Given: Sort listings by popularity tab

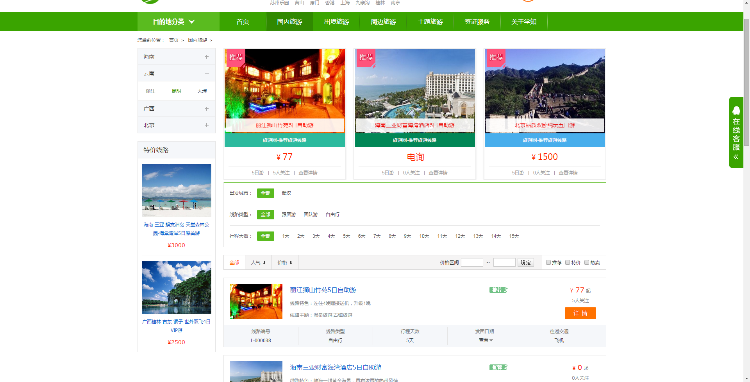Looking at the screenshot, I should tap(258, 262).
